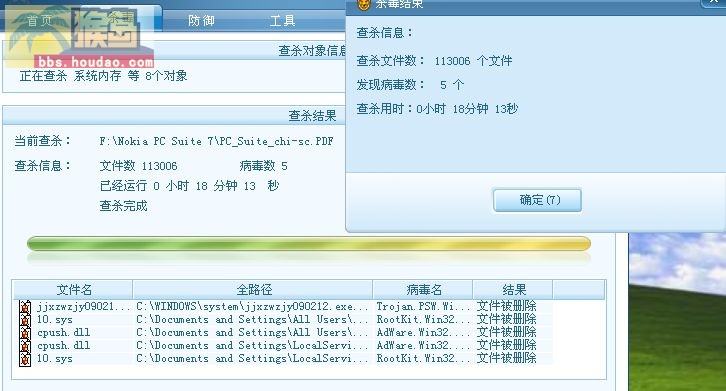Click virus icon for cpush.dll All Users row
726x391 pixels.
coord(25,333)
